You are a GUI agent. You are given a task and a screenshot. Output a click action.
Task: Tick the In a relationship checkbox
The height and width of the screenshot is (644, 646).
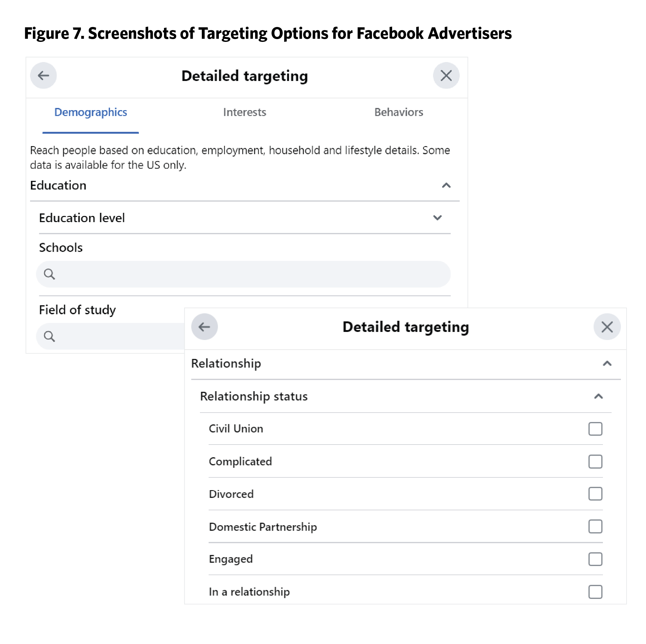[x=595, y=592]
